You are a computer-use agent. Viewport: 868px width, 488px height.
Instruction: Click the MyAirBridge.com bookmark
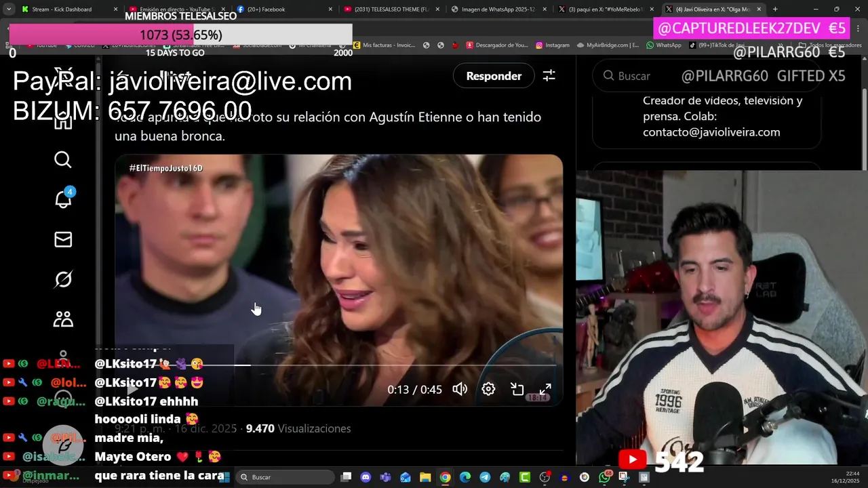(608, 45)
